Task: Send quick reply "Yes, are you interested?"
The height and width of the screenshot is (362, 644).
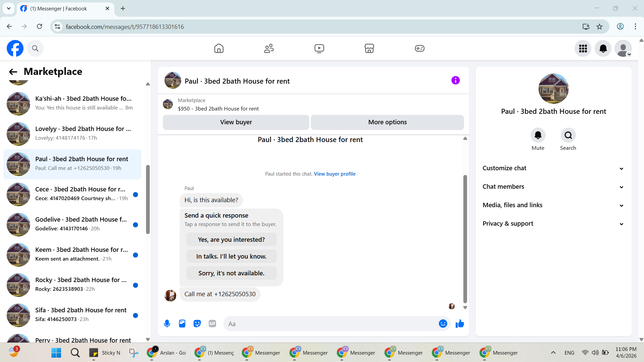Action: pyautogui.click(x=231, y=240)
